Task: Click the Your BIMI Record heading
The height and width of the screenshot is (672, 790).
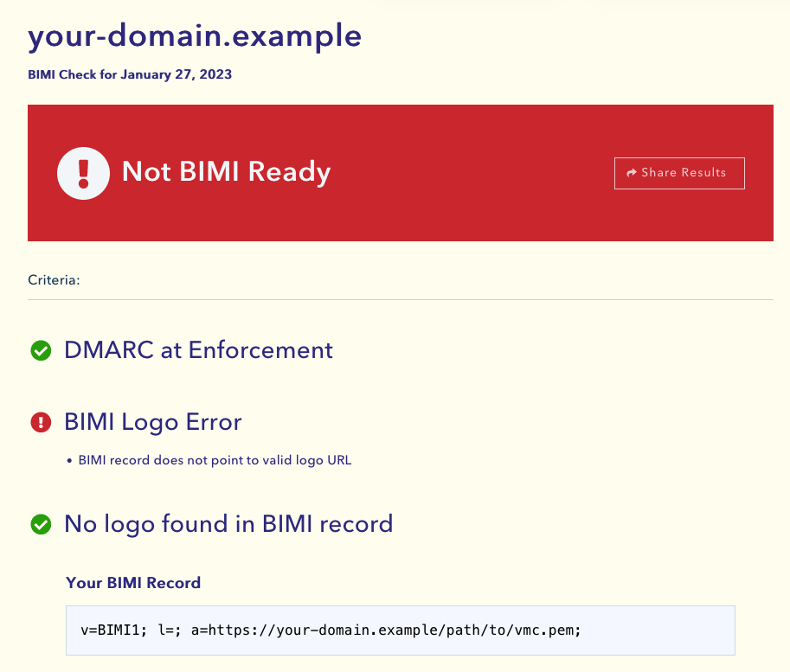Action: pyautogui.click(x=133, y=583)
